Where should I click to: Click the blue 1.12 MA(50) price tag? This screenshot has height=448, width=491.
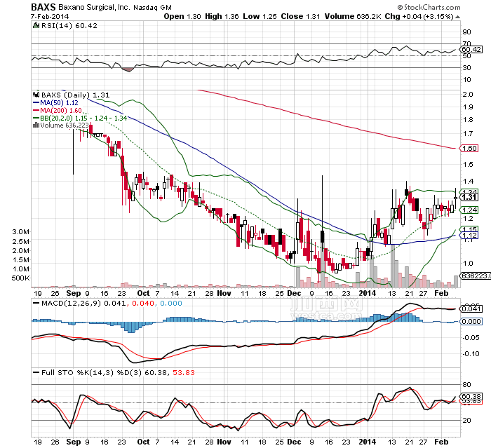point(469,235)
